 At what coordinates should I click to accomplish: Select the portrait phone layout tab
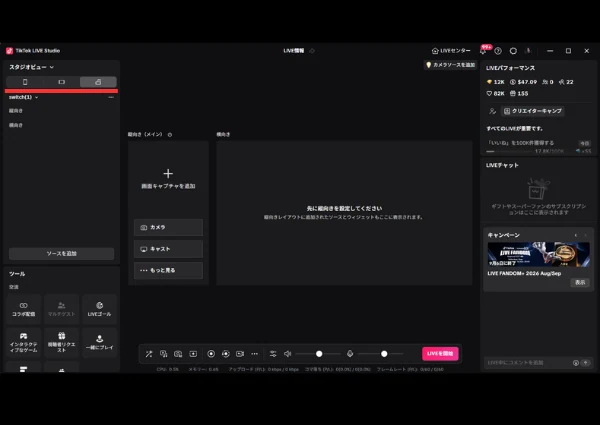pyautogui.click(x=25, y=82)
